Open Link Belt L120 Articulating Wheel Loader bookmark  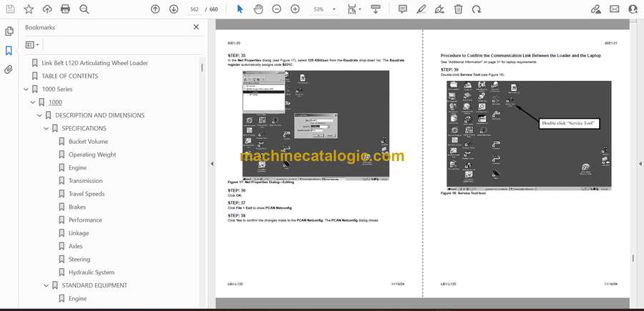pyautogui.click(x=95, y=63)
